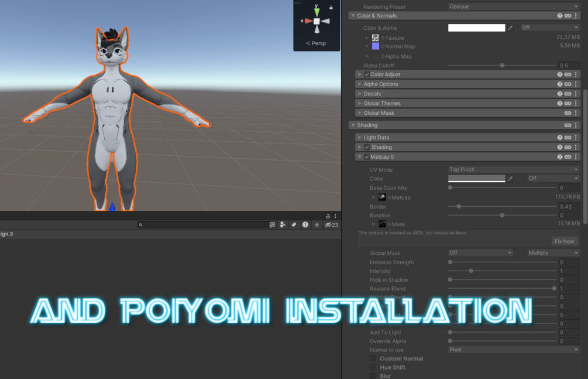
Task: Pick color with Color & Alpha eyedropper
Action: coord(510,28)
